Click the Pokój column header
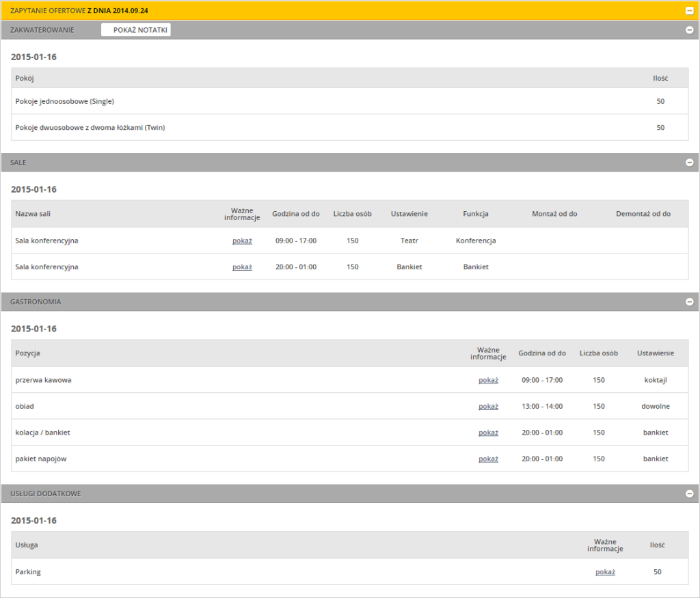 point(25,78)
